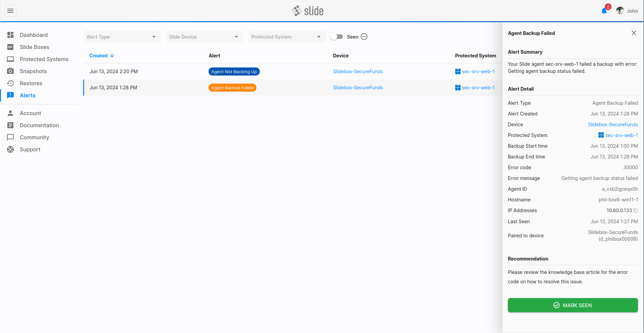644x333 pixels.
Task: Open notifications bell with 2 badge
Action: point(604,11)
